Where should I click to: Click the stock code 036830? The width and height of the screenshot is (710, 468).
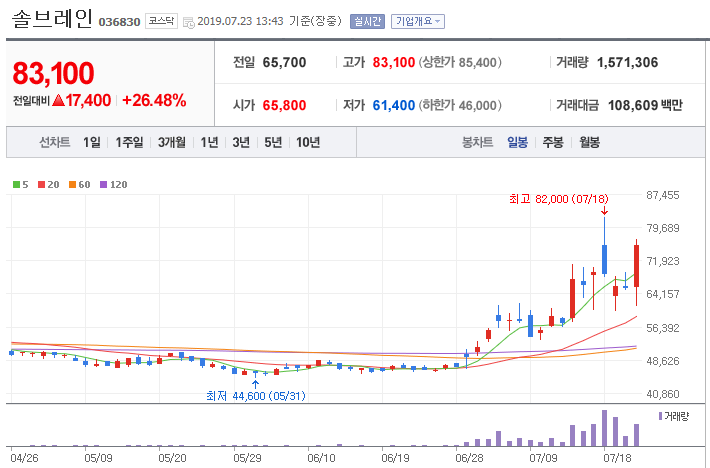click(120, 22)
